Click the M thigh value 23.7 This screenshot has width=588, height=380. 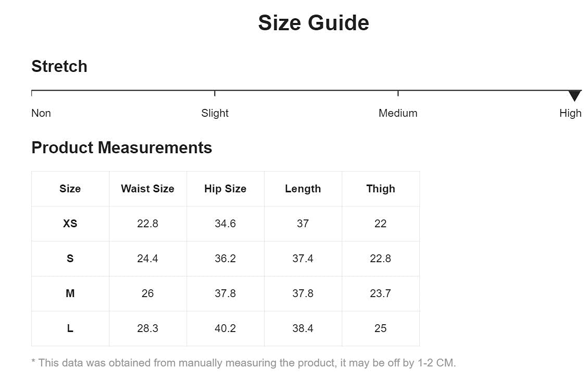tap(380, 293)
